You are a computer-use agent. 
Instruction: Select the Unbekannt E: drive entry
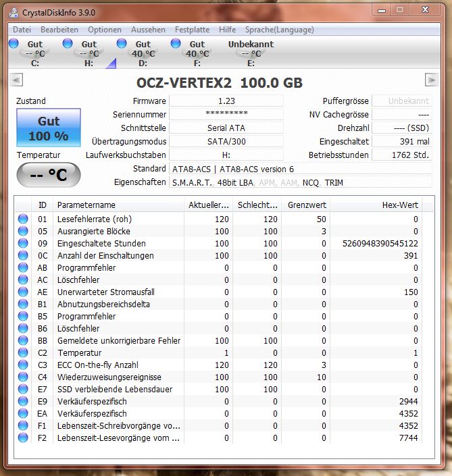tap(251, 53)
